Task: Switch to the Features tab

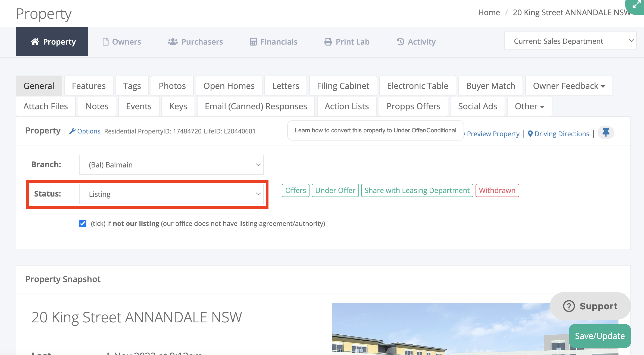Action: pyautogui.click(x=89, y=86)
